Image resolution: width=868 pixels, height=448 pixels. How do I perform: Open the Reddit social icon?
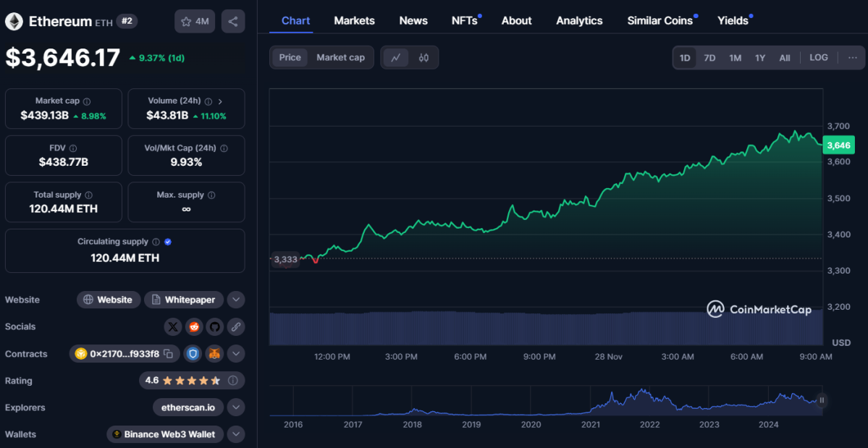[193, 327]
